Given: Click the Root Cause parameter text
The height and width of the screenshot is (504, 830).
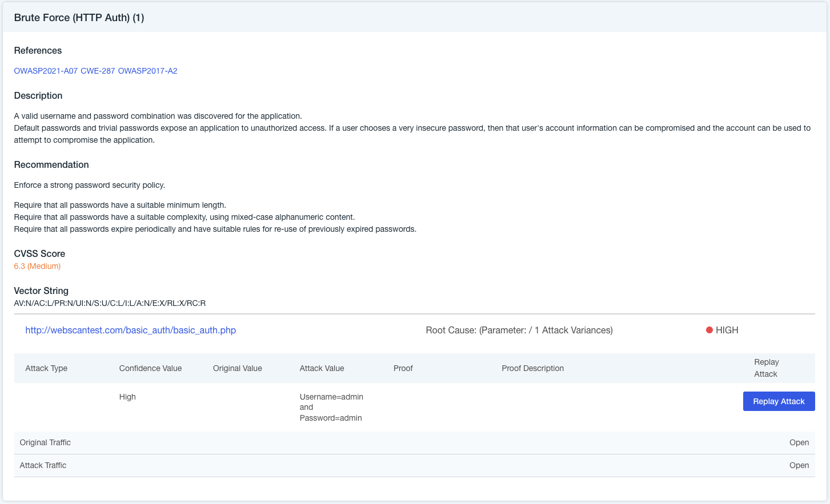Looking at the screenshot, I should 519,330.
